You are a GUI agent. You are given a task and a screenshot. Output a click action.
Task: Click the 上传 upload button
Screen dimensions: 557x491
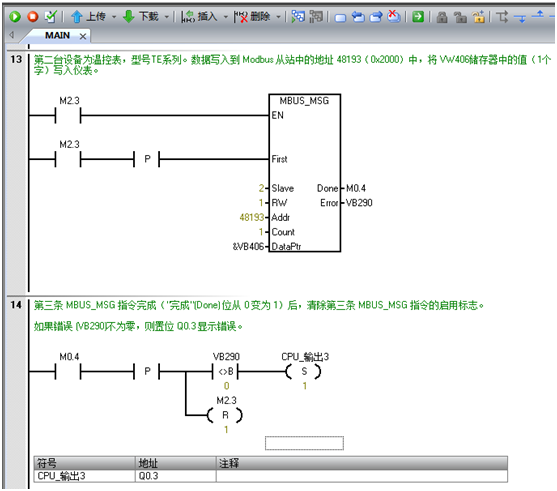coord(88,16)
